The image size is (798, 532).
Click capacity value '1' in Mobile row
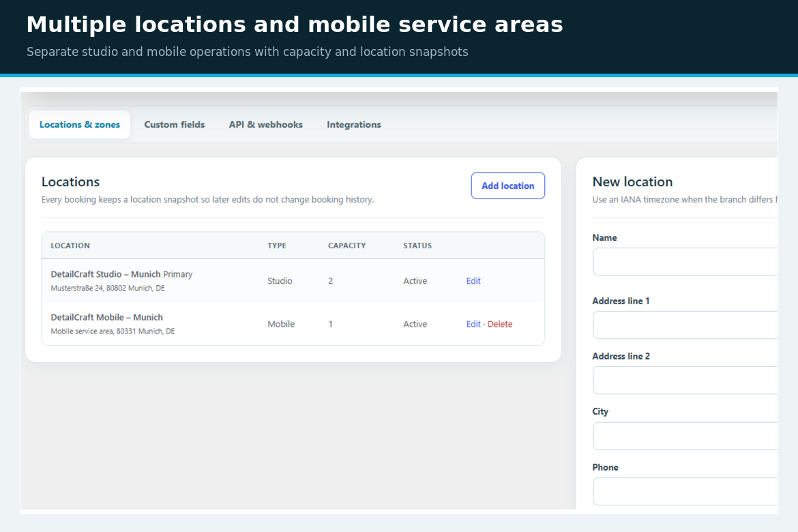coord(330,324)
